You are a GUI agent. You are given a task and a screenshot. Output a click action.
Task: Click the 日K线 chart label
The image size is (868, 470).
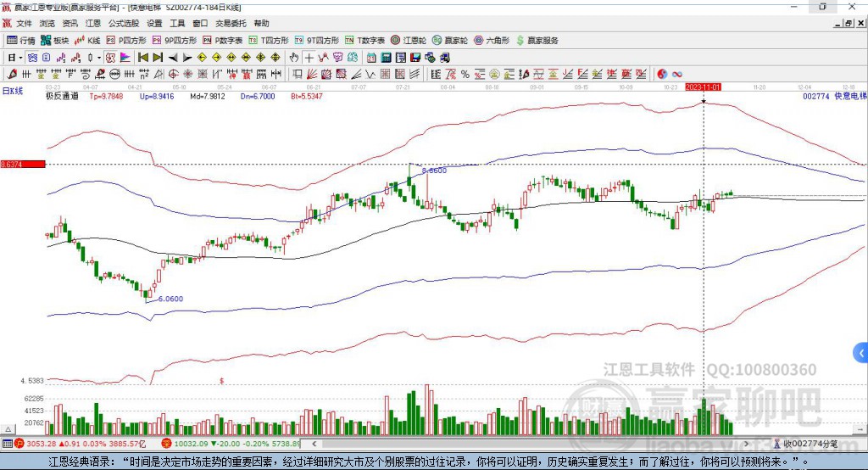(13, 91)
